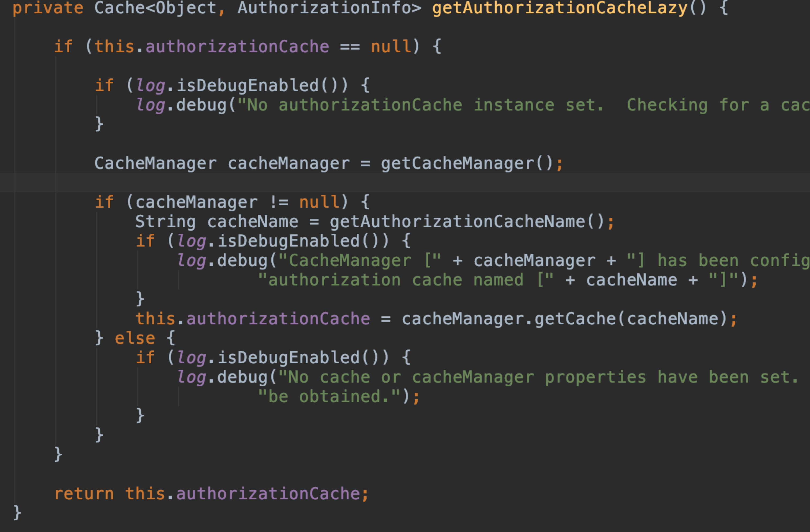Click 'authorizationCache' in the == null check
The height and width of the screenshot is (532, 810).
click(x=237, y=46)
